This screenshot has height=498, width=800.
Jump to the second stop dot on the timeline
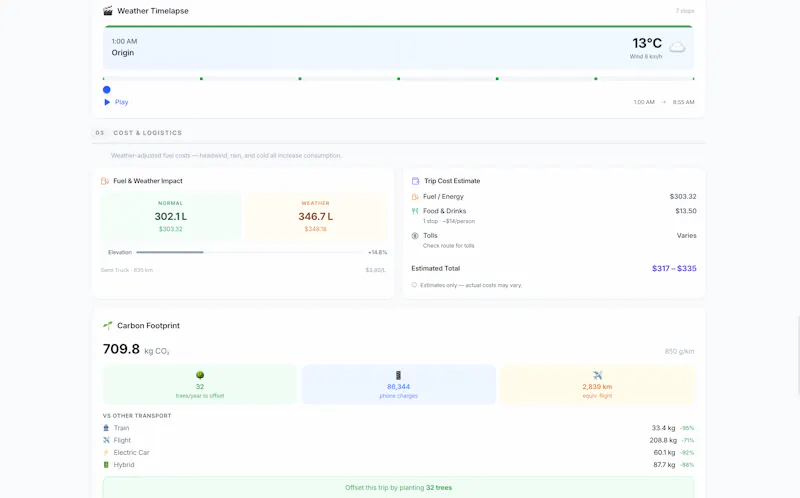[x=202, y=79]
